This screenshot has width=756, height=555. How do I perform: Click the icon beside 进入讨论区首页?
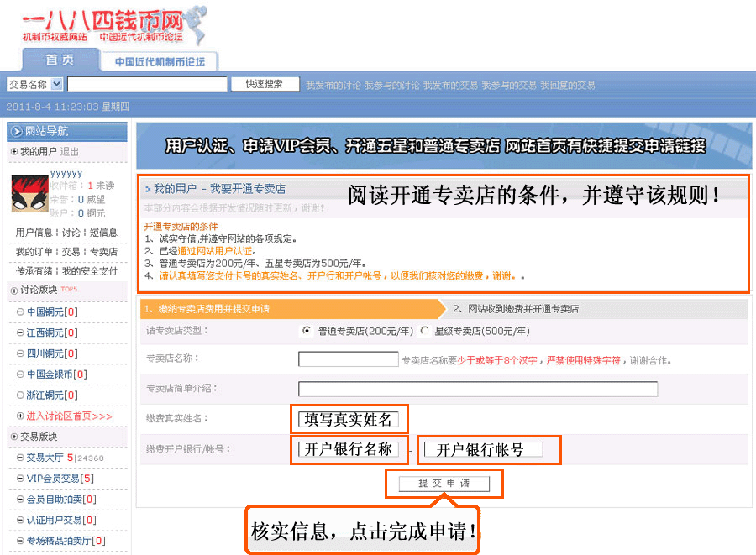pos(20,416)
